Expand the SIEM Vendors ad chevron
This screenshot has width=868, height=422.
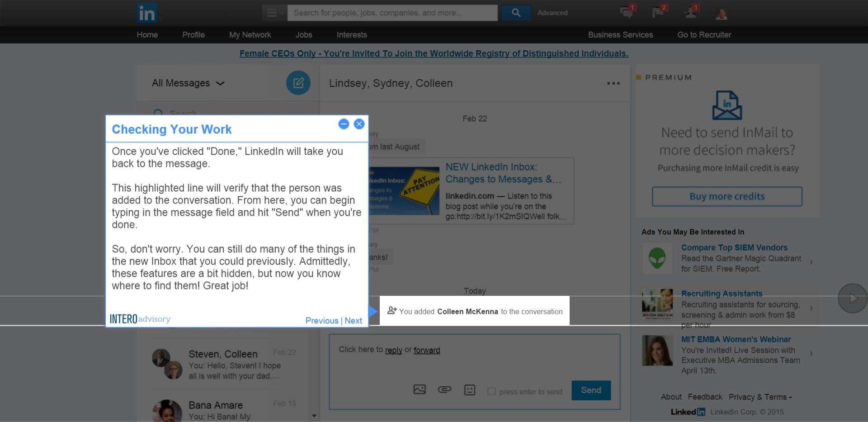pyautogui.click(x=811, y=262)
